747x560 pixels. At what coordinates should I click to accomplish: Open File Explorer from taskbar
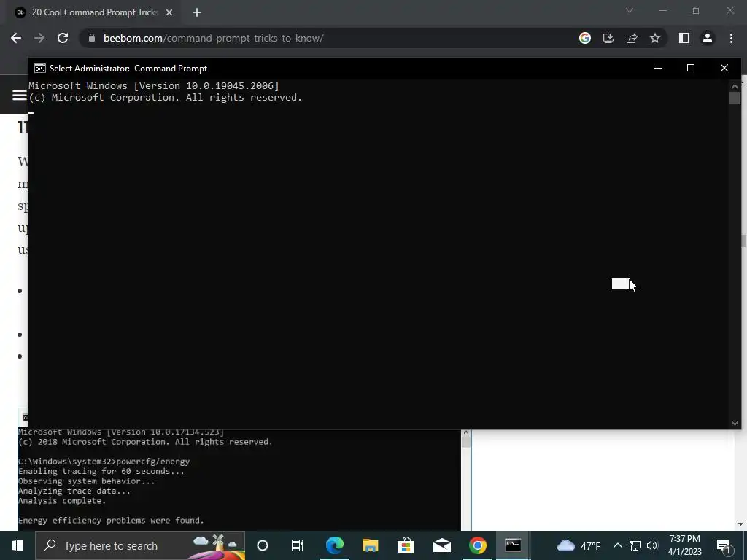(370, 545)
